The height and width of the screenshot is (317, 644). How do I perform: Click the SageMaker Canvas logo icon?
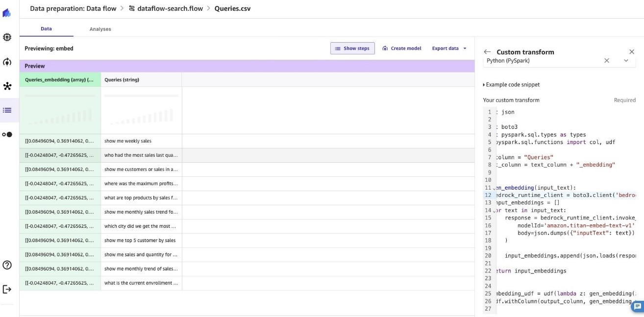click(x=7, y=13)
